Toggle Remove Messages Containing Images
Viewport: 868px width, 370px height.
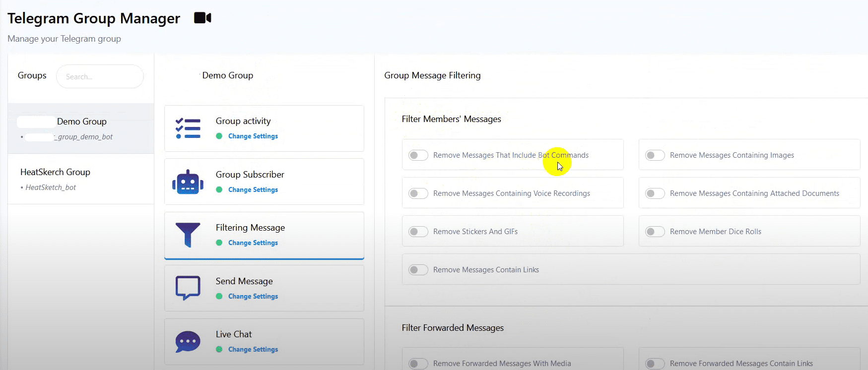coord(655,155)
